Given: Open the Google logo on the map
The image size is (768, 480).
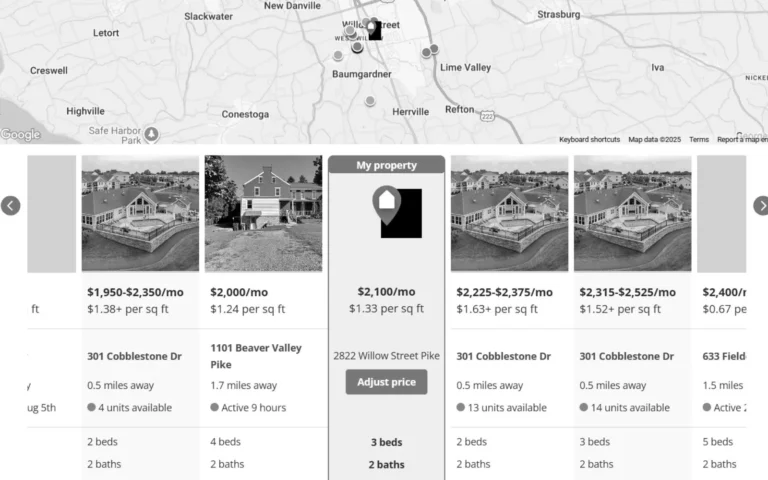Looking at the screenshot, I should 21,134.
